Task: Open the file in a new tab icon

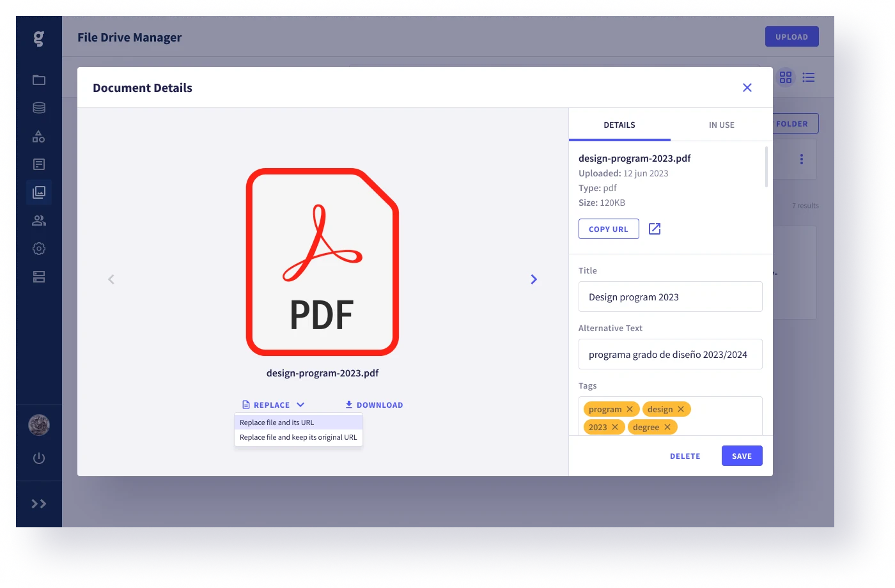Action: click(x=654, y=228)
